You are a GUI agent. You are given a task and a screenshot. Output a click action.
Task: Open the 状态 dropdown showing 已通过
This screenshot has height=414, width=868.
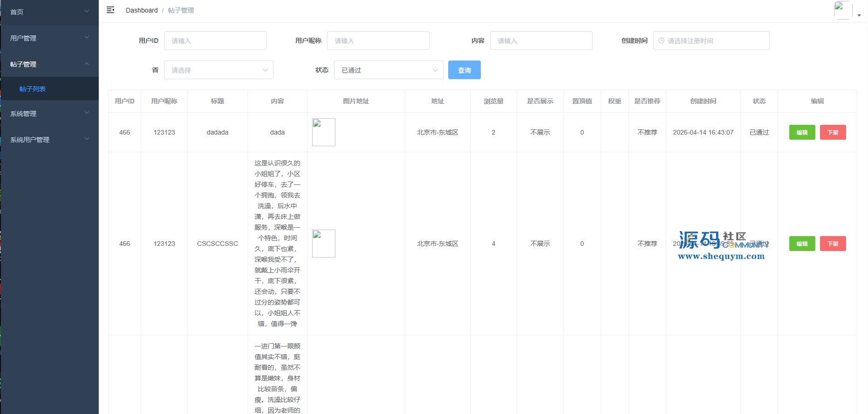[389, 70]
